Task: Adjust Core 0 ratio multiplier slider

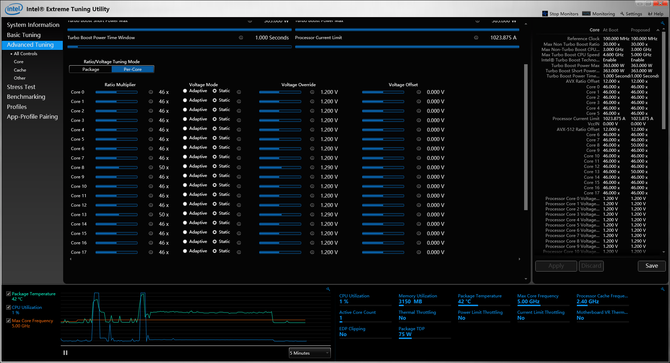Action: tap(117, 92)
